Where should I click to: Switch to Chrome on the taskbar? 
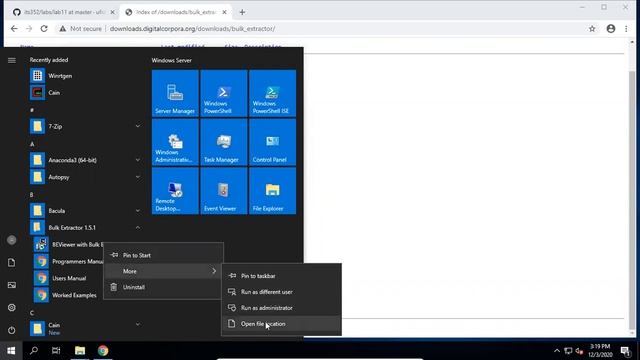103,351
